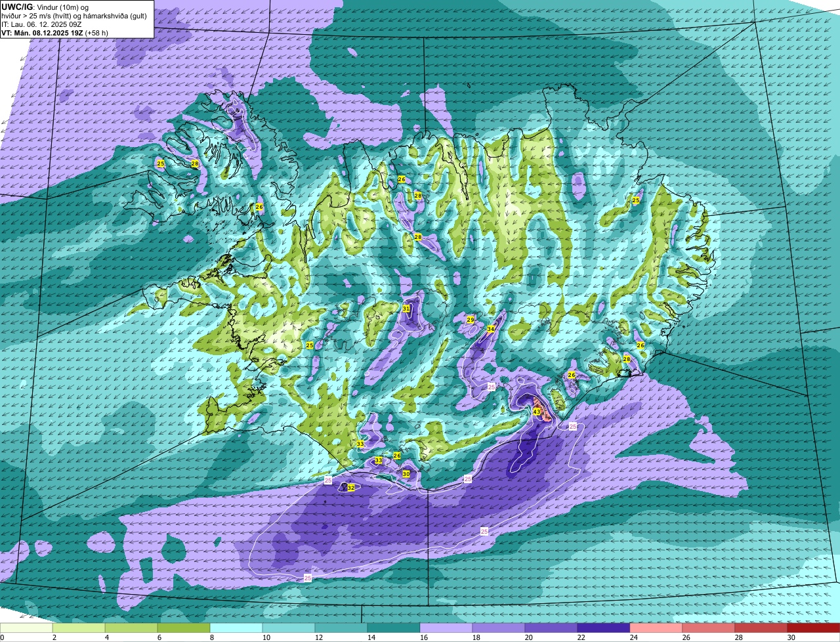Select the 8–10 m/s pale cyan legend swatch
Image resolution: width=840 pixels, height=642 pixels.
236,628
